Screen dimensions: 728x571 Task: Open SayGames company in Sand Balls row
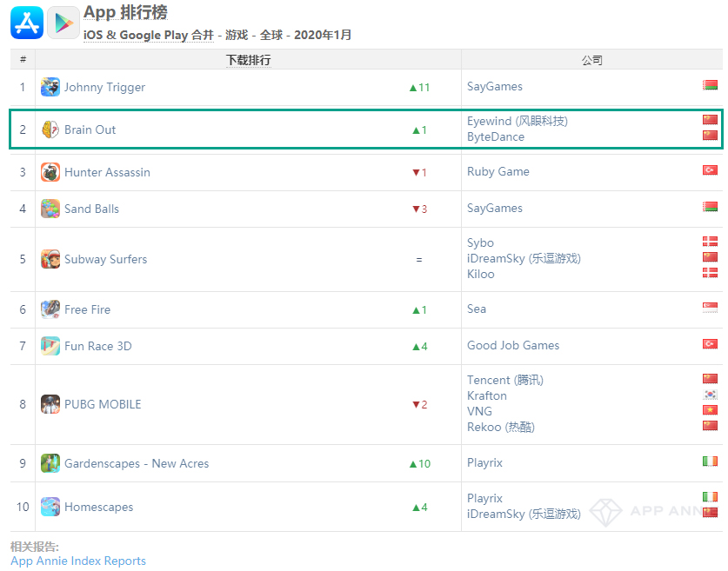pos(494,209)
